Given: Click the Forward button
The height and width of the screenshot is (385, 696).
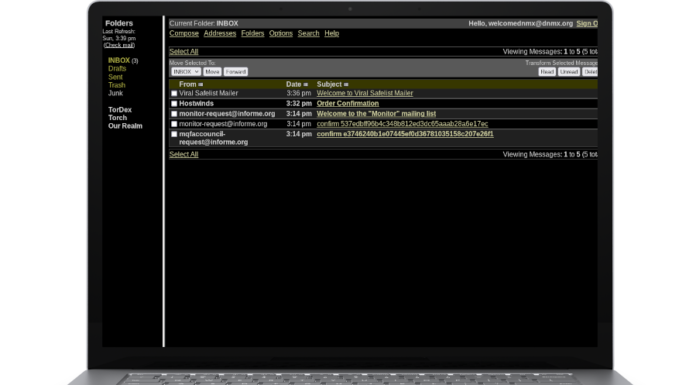Looking at the screenshot, I should (235, 72).
